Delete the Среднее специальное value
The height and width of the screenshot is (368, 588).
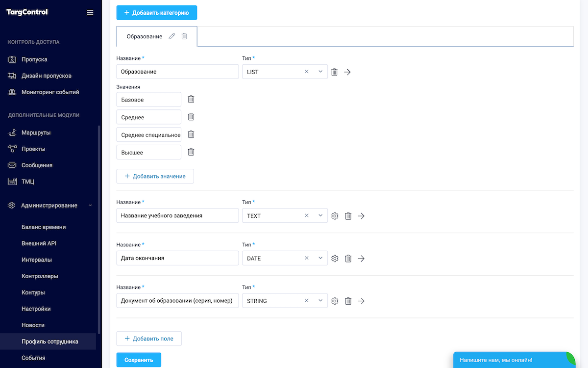[x=191, y=134]
